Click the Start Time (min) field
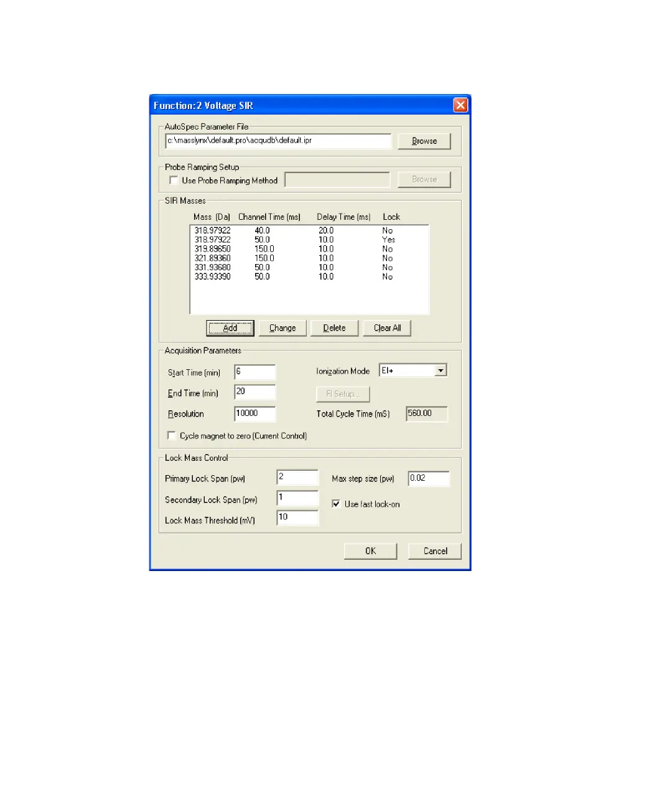672x807 pixels. (x=255, y=372)
